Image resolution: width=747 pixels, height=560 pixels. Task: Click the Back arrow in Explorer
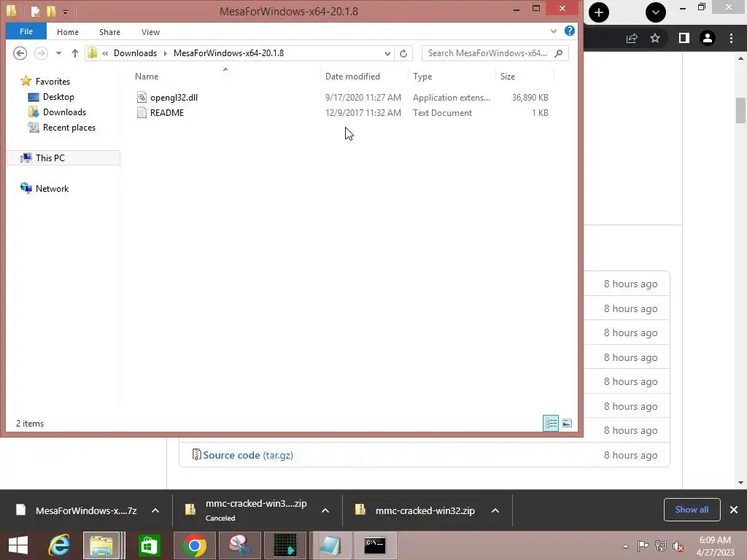click(20, 52)
